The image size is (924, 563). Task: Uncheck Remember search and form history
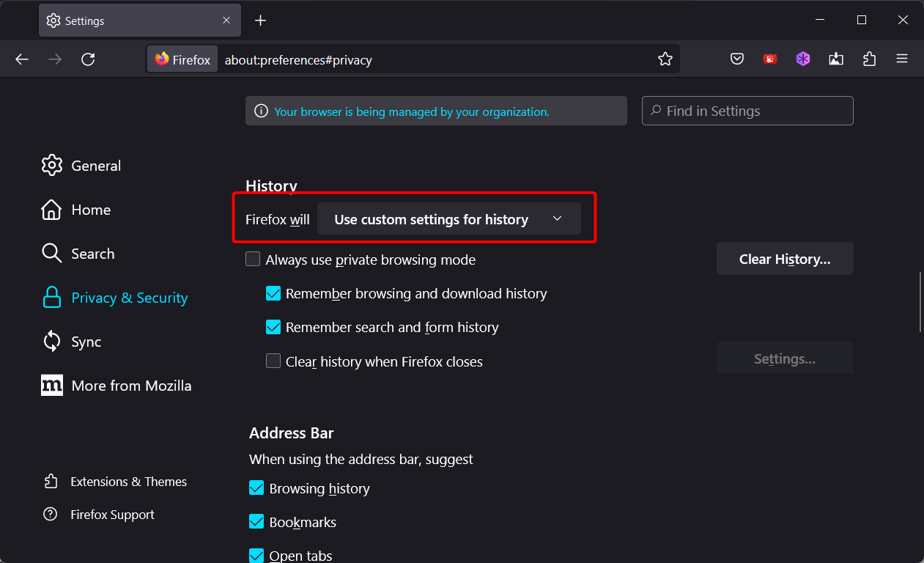pyautogui.click(x=273, y=327)
